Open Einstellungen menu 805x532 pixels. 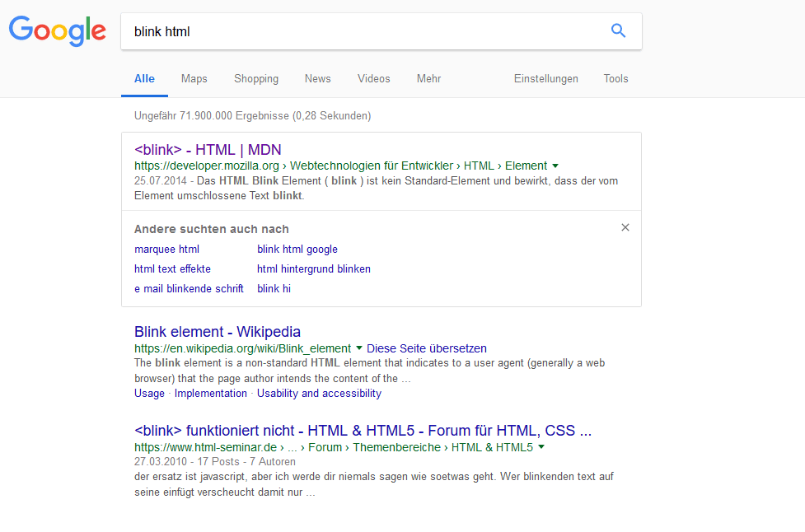click(545, 78)
